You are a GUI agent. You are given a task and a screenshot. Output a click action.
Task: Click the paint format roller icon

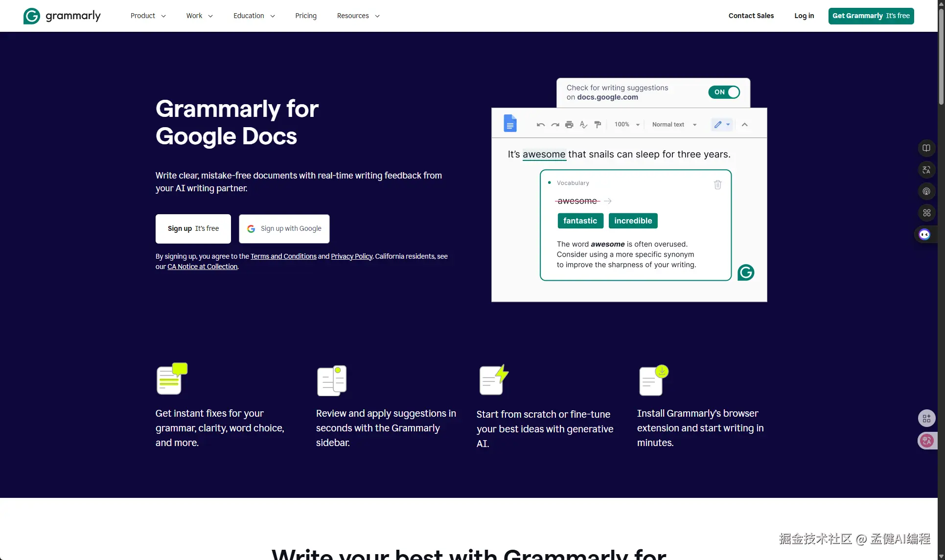598,125
